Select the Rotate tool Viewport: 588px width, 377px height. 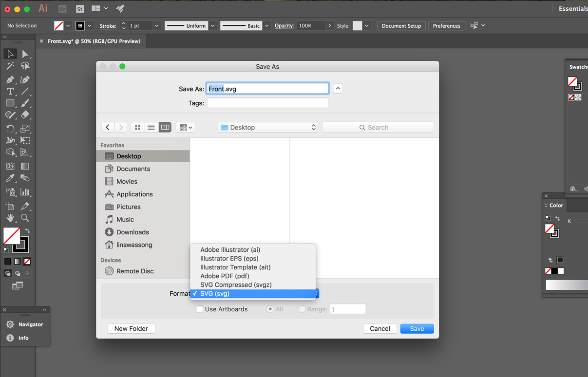[x=10, y=129]
